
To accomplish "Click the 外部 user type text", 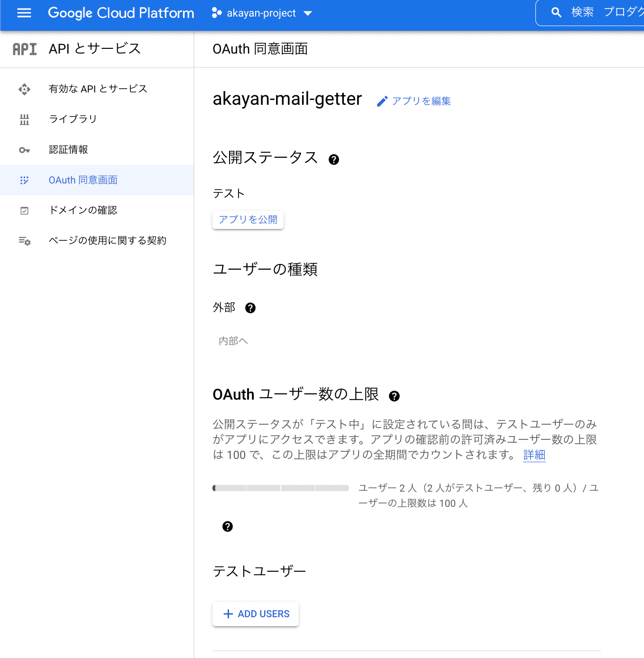I will point(224,308).
